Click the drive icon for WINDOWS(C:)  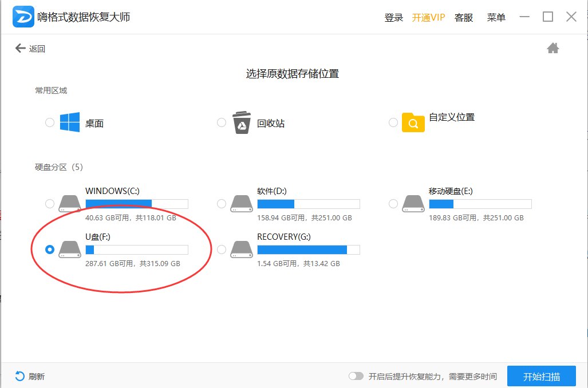point(69,203)
